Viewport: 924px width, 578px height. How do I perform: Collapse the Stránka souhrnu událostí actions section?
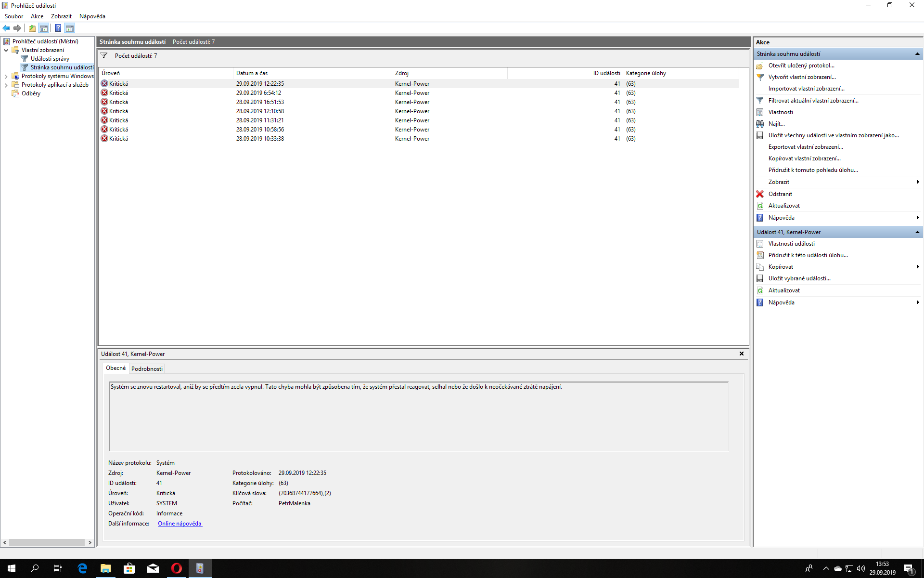917,54
